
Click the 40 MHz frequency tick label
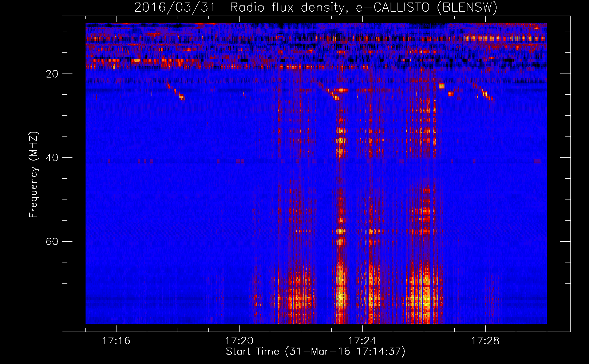pos(52,158)
